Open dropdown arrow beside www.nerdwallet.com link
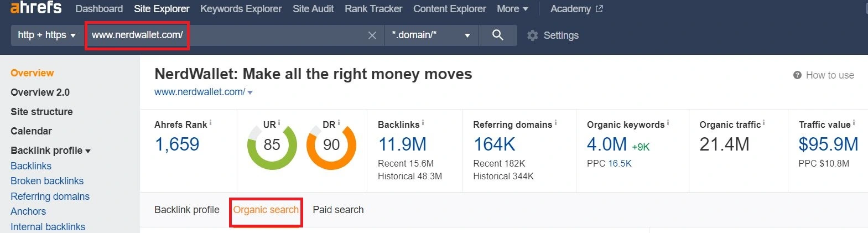 (x=250, y=92)
